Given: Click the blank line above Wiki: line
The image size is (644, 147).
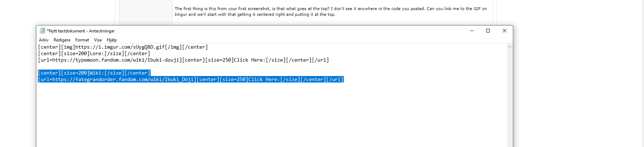Looking at the screenshot, I should tap(144, 67).
